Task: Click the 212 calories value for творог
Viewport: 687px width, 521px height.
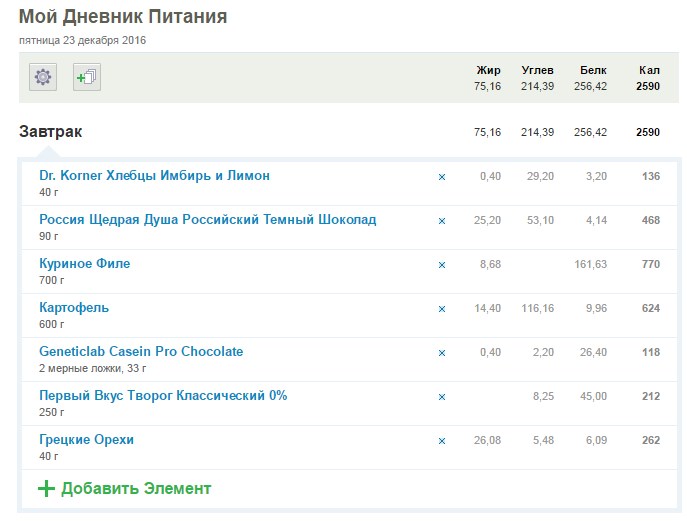Action: click(x=651, y=396)
